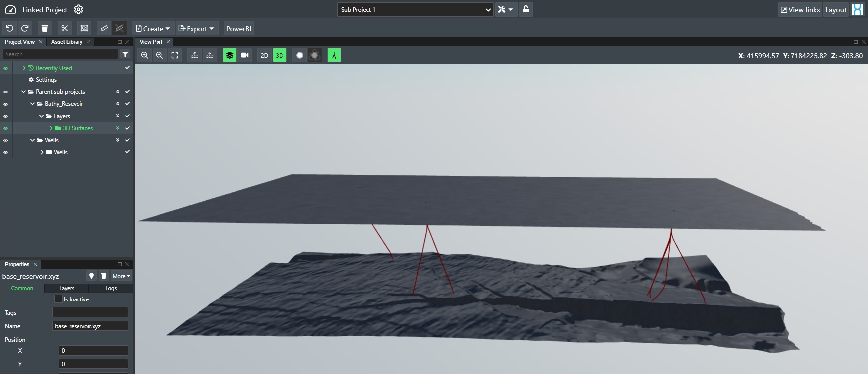868x374 pixels.
Task: Switch to the Asset Library tab
Action: click(67, 42)
